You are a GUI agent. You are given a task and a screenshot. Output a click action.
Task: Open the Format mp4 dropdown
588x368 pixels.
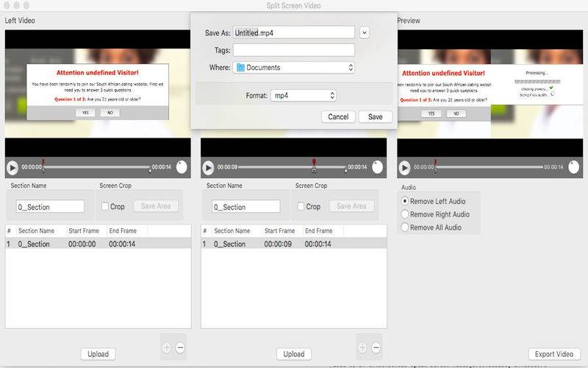pyautogui.click(x=303, y=96)
